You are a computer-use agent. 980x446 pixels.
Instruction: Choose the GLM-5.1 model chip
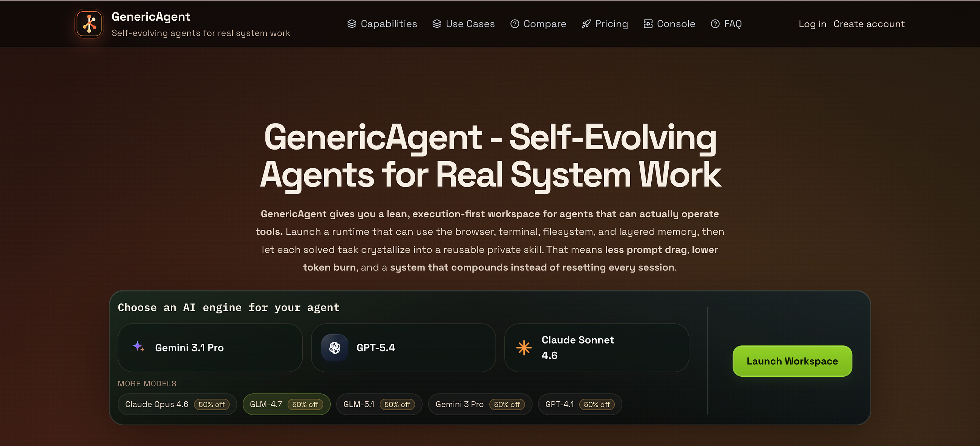(x=379, y=404)
